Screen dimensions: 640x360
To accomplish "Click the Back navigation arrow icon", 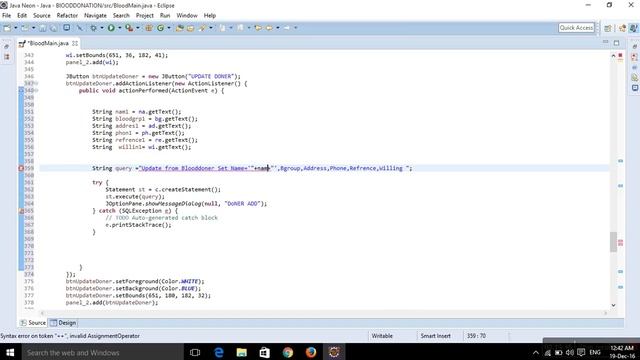I will [269, 28].
